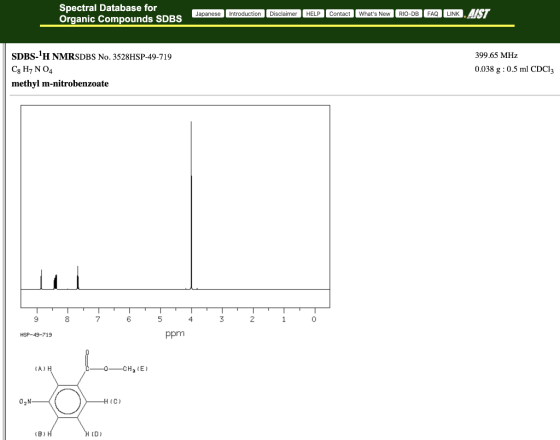Viewport: 560px width, 440px height.
Task: Click the HSP-49-719 spectrum code label
Action: 36,335
